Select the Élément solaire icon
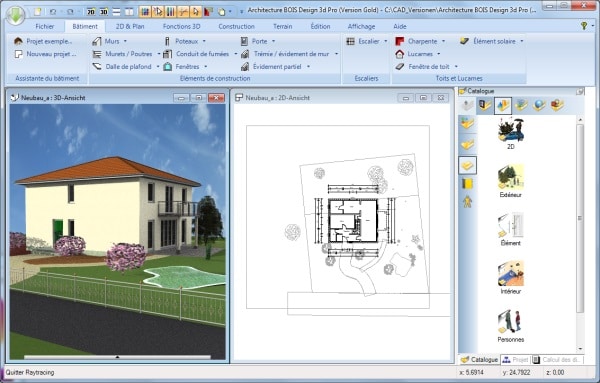Viewport: 600px width, 383px height. [x=465, y=41]
